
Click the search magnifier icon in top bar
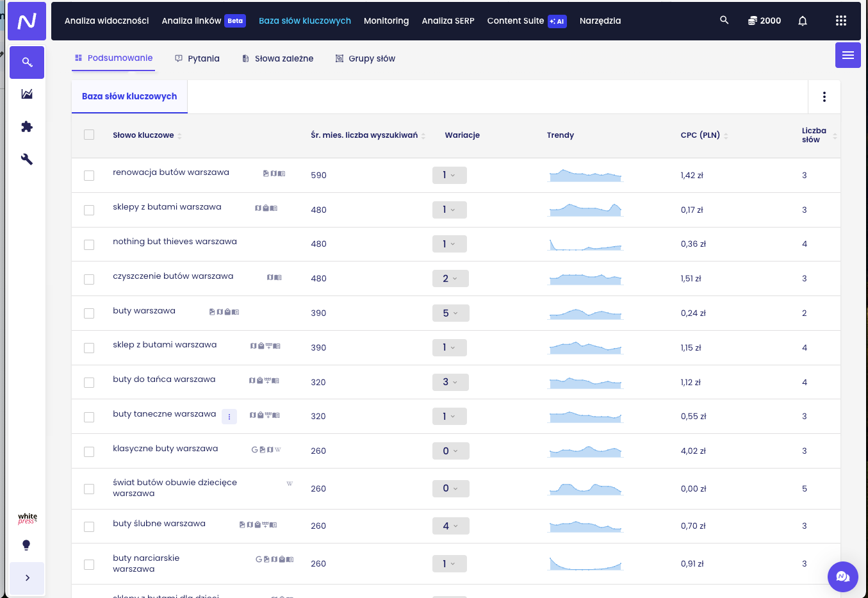(724, 21)
